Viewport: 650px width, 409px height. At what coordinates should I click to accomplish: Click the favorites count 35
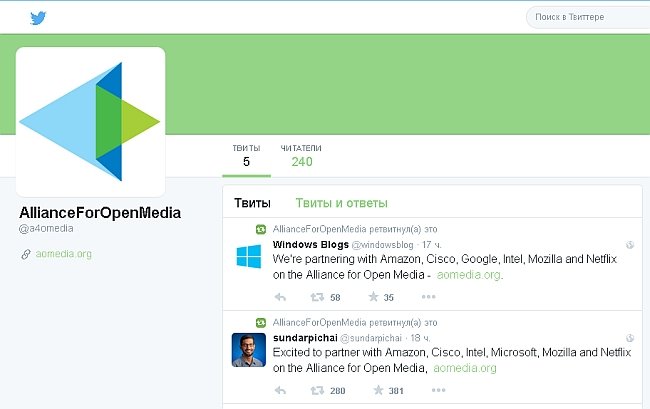(388, 298)
